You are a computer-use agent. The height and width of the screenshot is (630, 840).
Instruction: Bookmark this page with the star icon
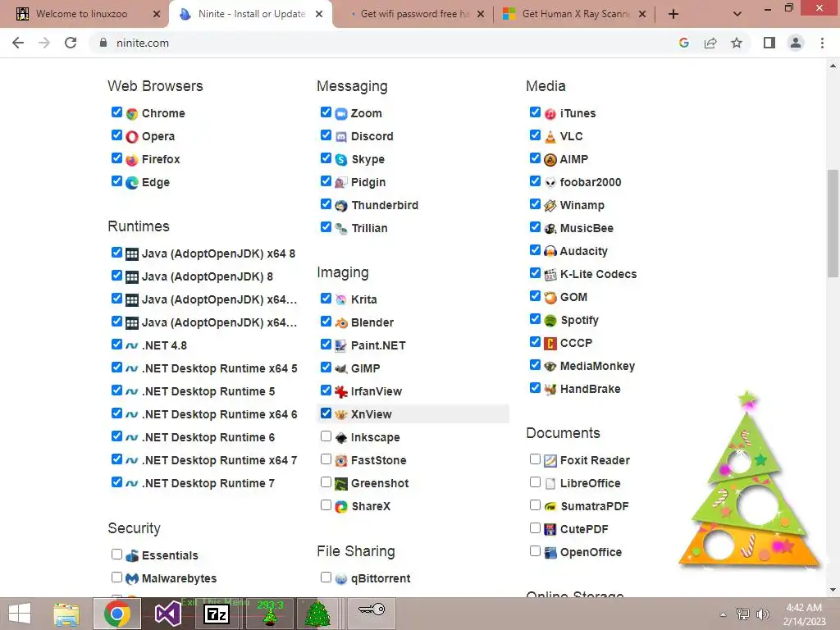tap(737, 43)
